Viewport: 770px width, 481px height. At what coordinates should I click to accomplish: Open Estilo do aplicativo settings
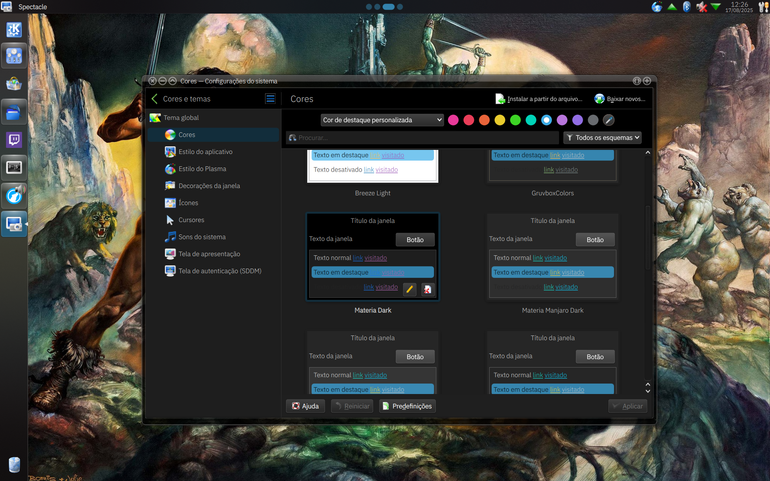coord(214,152)
